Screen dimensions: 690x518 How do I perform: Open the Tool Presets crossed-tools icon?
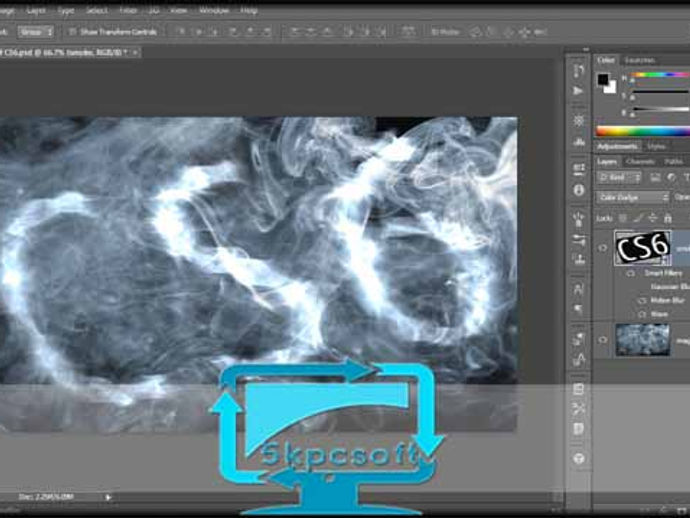pos(579,409)
